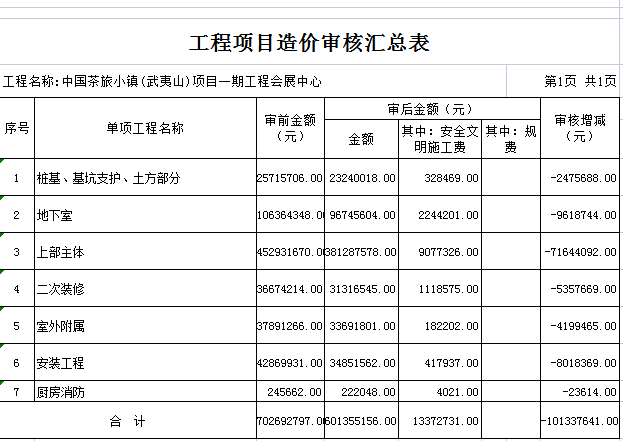The image size is (623, 441).
Task: Select cell value 182202.00
Action: coord(440,325)
